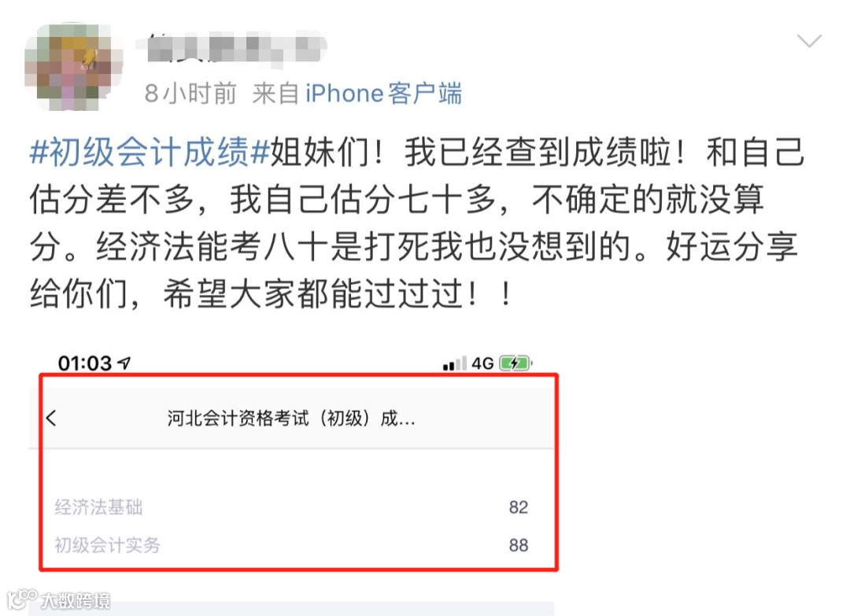Select the 初级会计实务 score row
Screen dimensions: 850x616
(x=292, y=545)
